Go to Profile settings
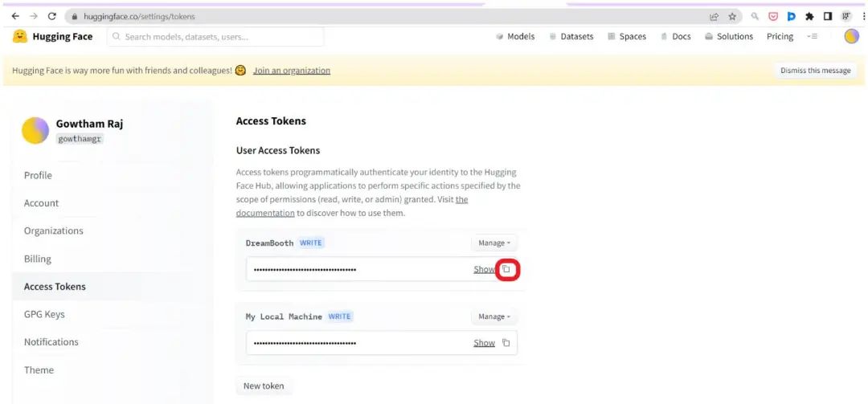The width and height of the screenshot is (868, 404). tap(38, 175)
